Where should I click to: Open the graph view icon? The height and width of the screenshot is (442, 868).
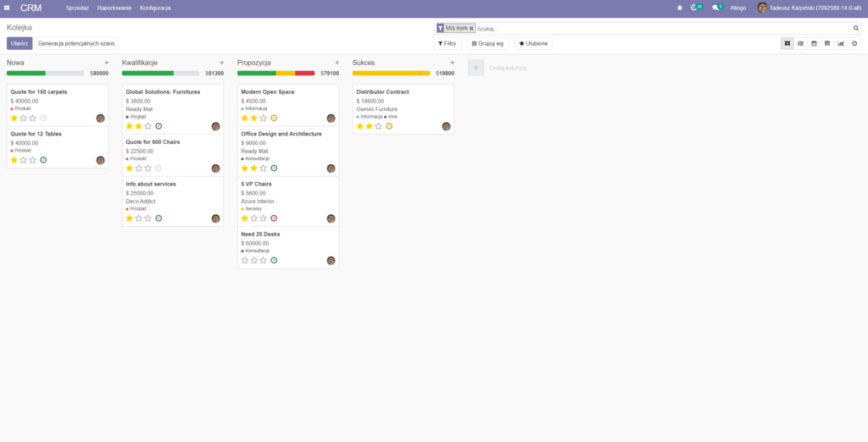pyautogui.click(x=841, y=43)
